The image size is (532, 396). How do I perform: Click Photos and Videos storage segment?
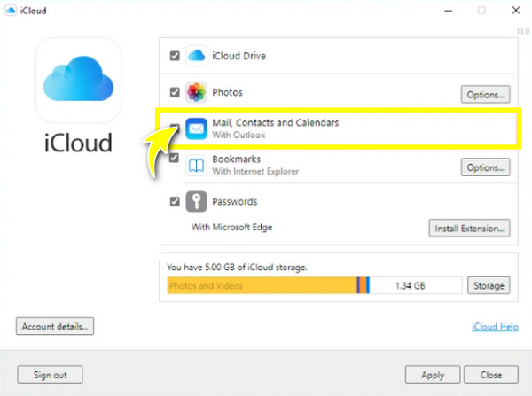click(x=262, y=285)
